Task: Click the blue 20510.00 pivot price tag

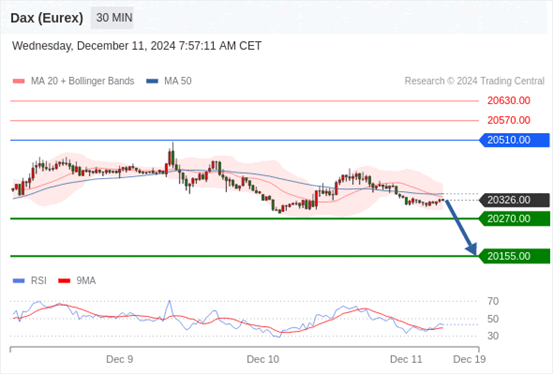Action: (x=515, y=140)
